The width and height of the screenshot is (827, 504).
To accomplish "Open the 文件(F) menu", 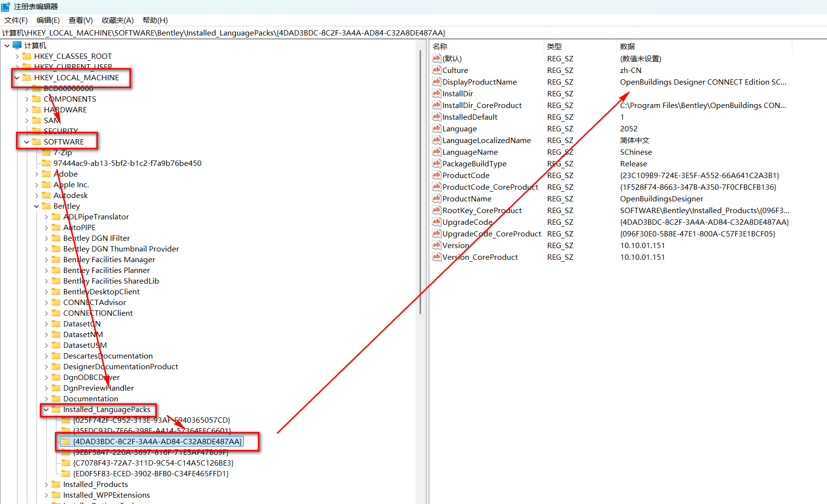I will pos(16,20).
